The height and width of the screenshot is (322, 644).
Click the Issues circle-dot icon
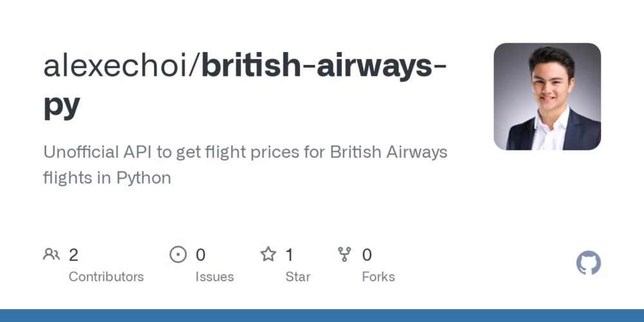coord(178,254)
